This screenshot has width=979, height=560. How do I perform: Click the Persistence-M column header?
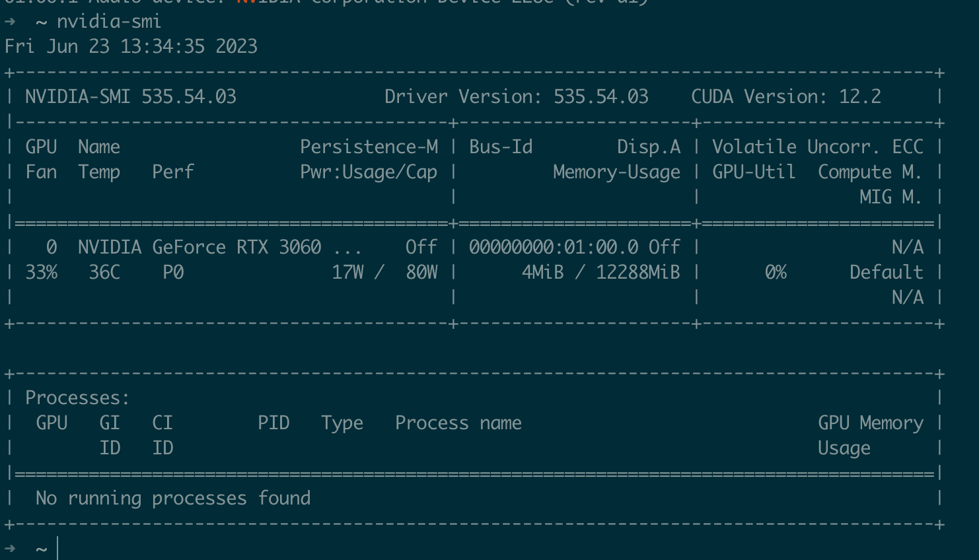tap(369, 147)
